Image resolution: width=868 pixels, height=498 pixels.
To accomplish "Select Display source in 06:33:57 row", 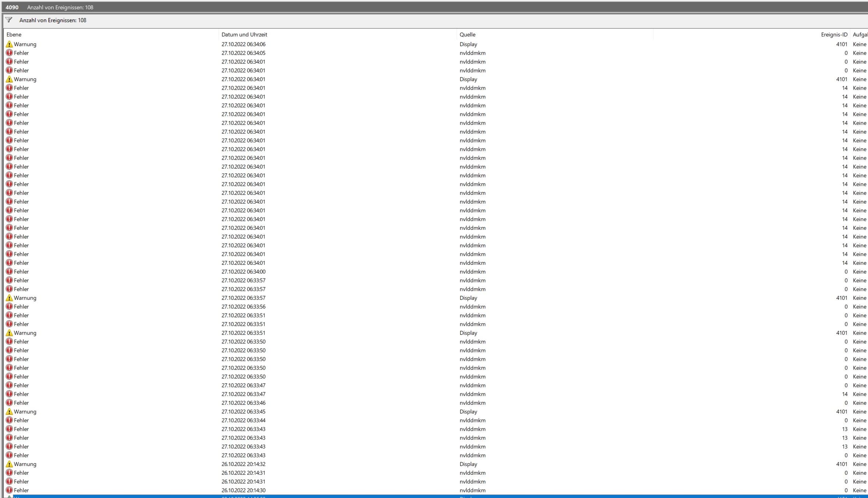I will tap(468, 298).
